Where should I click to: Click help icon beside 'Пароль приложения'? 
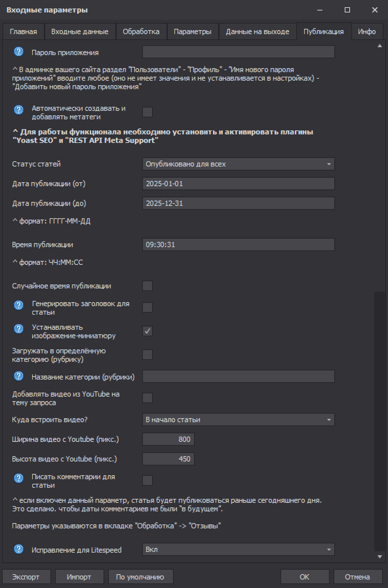click(x=19, y=52)
